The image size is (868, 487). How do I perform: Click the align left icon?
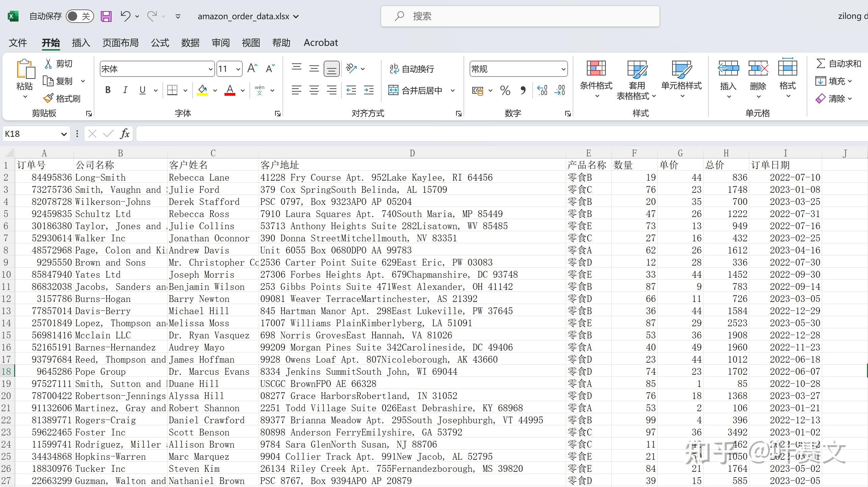click(297, 90)
